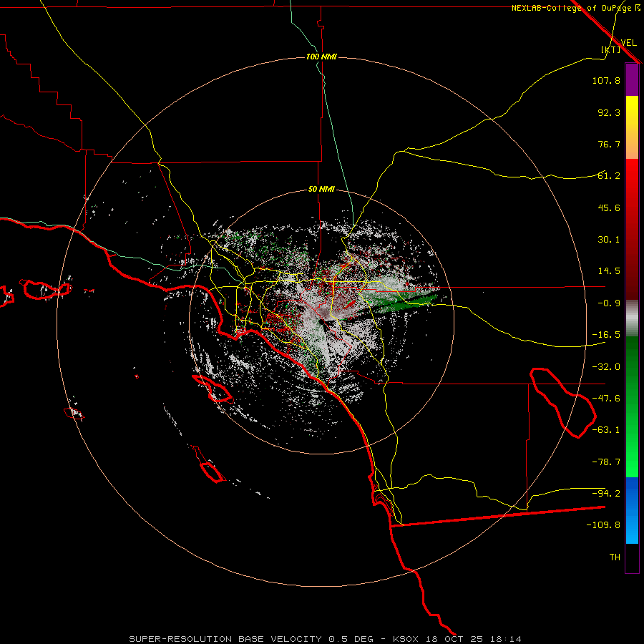644x644 pixels.
Task: Click the red segment of color bar
Action: (x=632, y=229)
